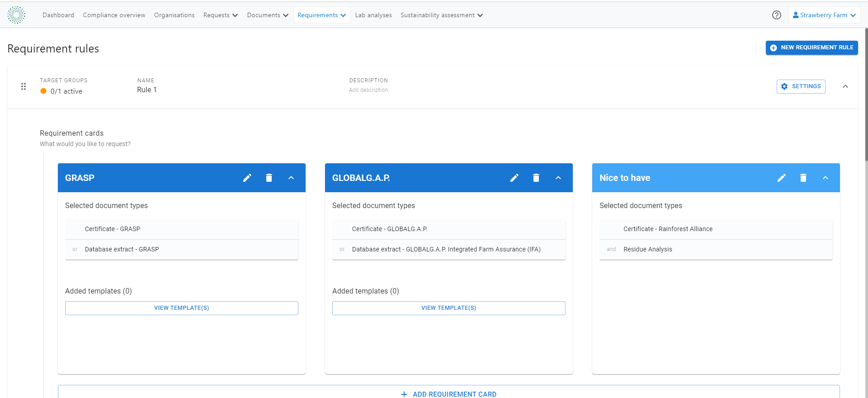Image resolution: width=868 pixels, height=398 pixels.
Task: Open Rule 1 Settings
Action: click(801, 86)
